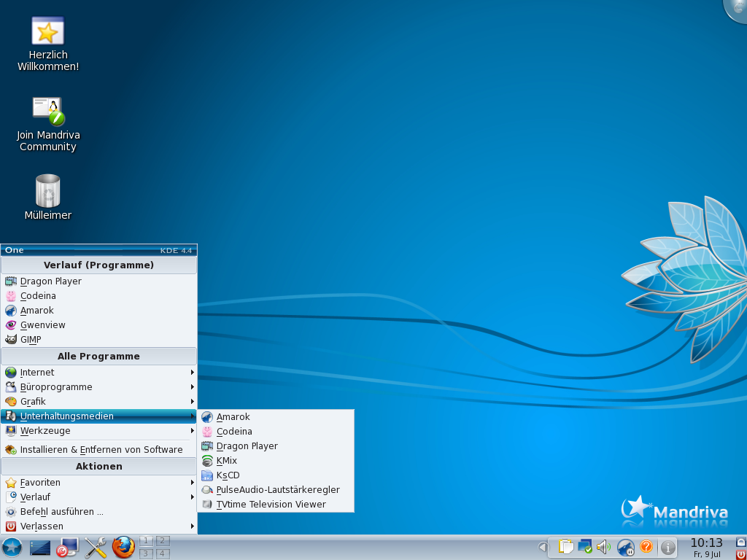
Task: Open Firefox from the taskbar
Action: [124, 547]
